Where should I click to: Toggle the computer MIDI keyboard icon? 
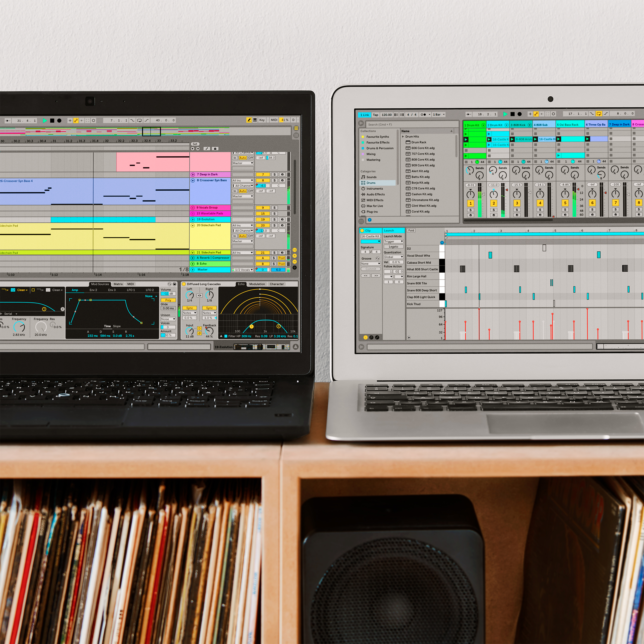click(255, 120)
